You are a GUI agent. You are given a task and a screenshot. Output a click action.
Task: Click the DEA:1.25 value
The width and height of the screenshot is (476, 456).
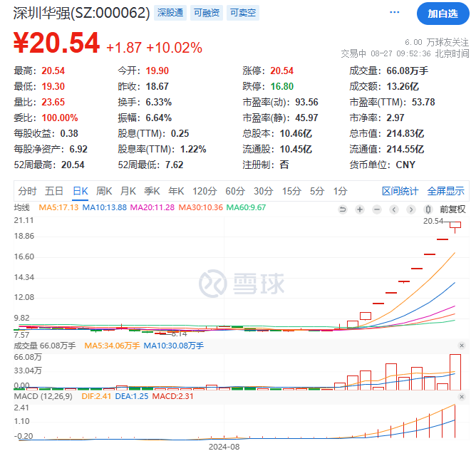(132, 396)
